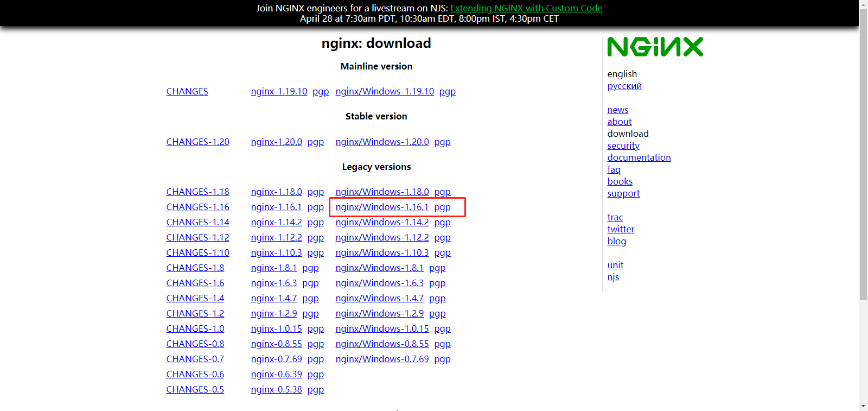Download nginx-1.4.7 source
This screenshot has width=868, height=411.
(273, 298)
